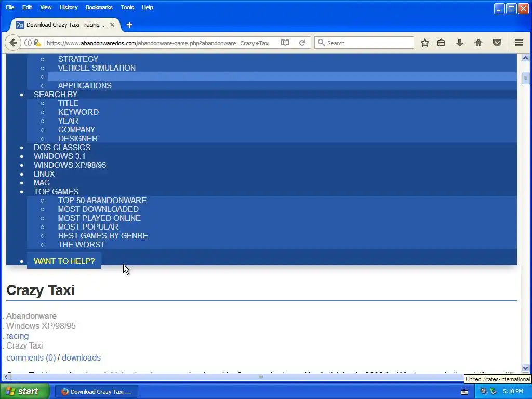Open THE WORST link
This screenshot has width=532, height=399.
[x=82, y=244]
